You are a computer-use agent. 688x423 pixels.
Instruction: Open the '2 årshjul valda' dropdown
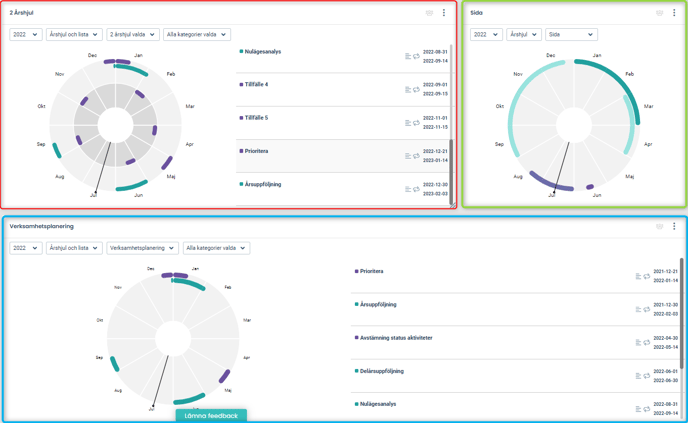[132, 35]
